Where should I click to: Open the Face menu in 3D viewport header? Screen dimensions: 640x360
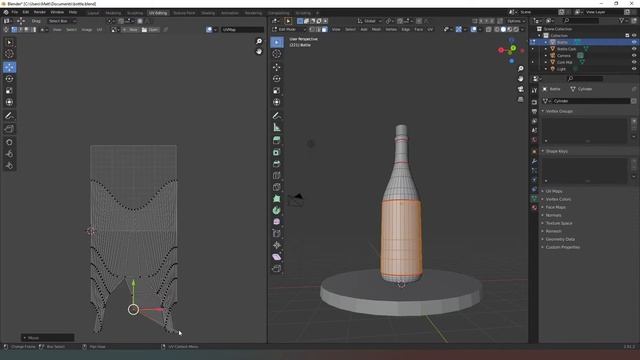click(419, 29)
